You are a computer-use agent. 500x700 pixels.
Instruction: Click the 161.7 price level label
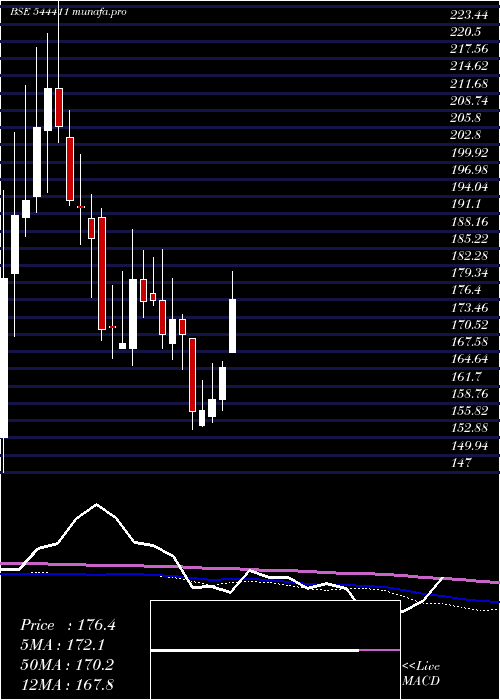pos(466,376)
